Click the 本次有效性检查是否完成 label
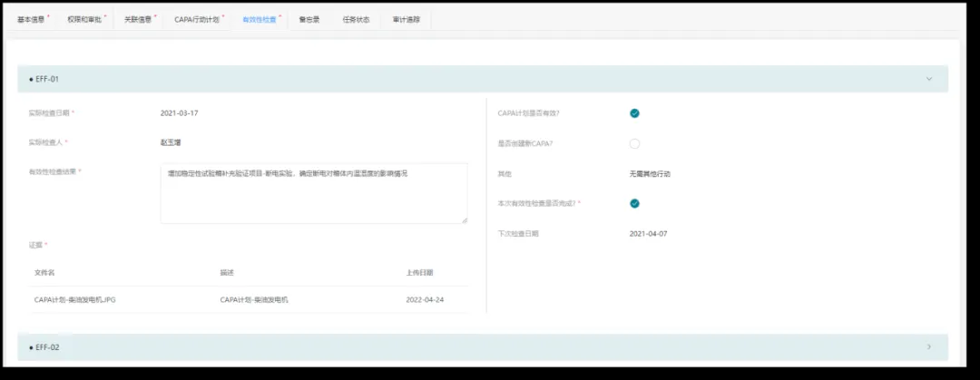This screenshot has height=380, width=980. [539, 203]
